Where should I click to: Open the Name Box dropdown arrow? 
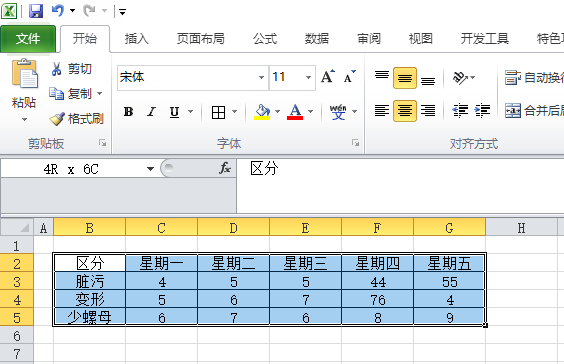point(150,169)
